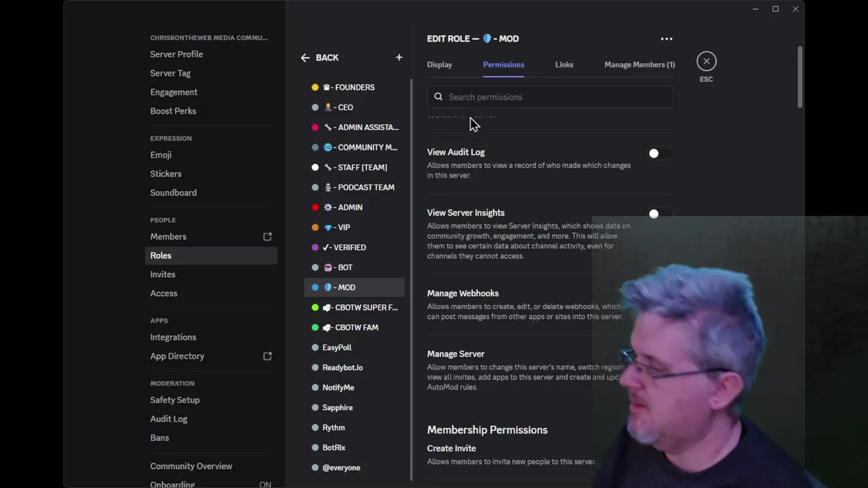Click the yellow color dot of FOUNDERS role

click(x=315, y=87)
